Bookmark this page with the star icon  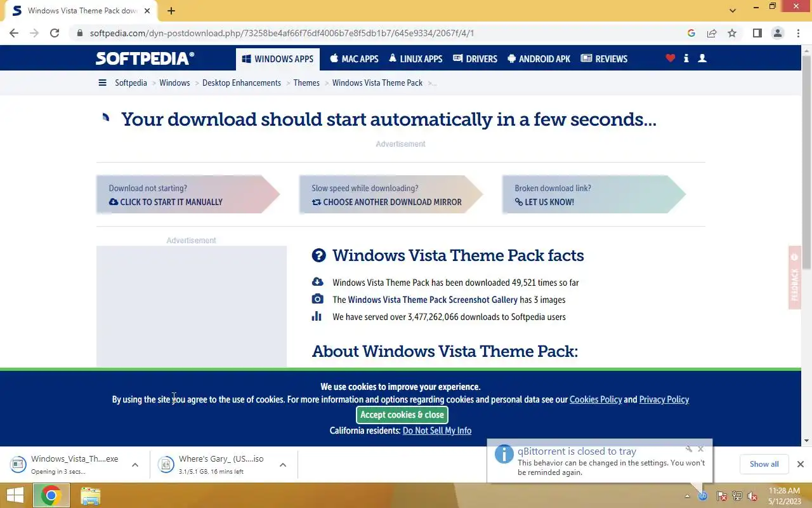[732, 33]
